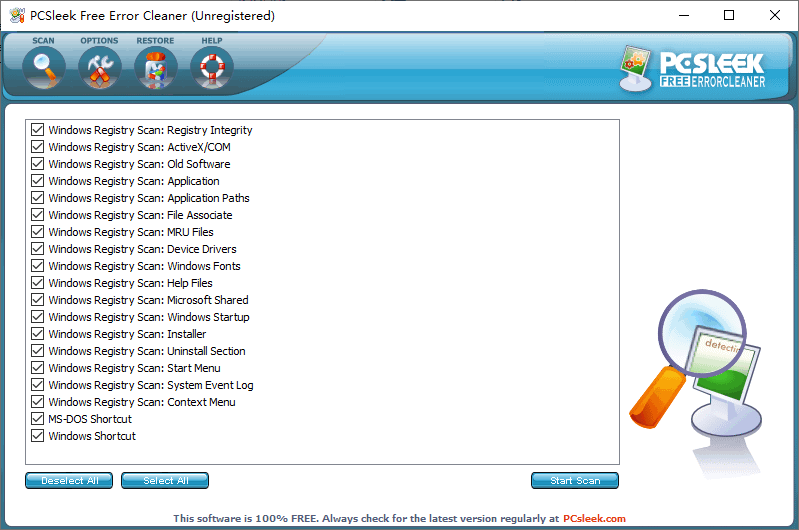This screenshot has height=530, width=799.
Task: Select the 'MS-DOS Shortcut' row text
Action: pos(90,419)
